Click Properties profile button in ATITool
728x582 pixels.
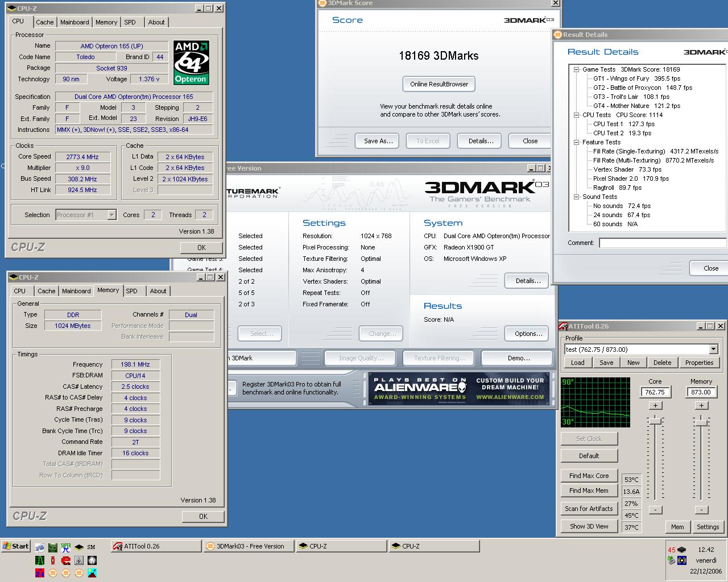point(699,363)
